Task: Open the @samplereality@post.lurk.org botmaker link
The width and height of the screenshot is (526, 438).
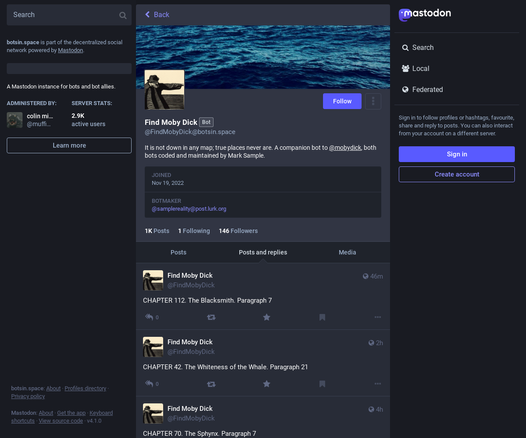Action: tap(189, 209)
